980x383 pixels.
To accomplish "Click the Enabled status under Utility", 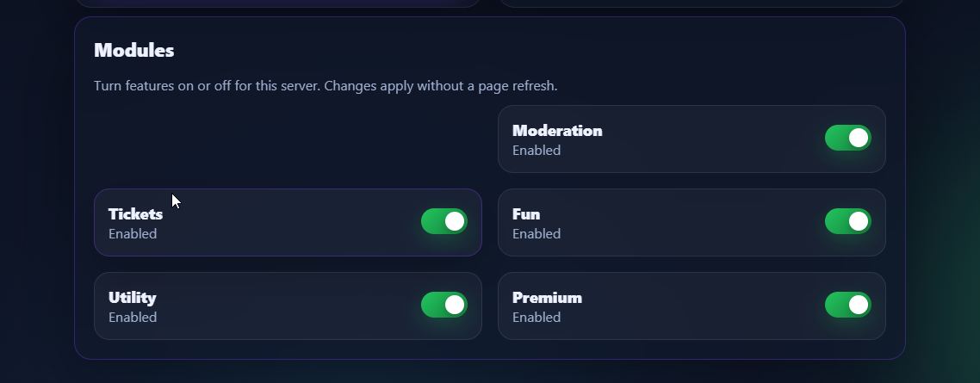I will [133, 318].
